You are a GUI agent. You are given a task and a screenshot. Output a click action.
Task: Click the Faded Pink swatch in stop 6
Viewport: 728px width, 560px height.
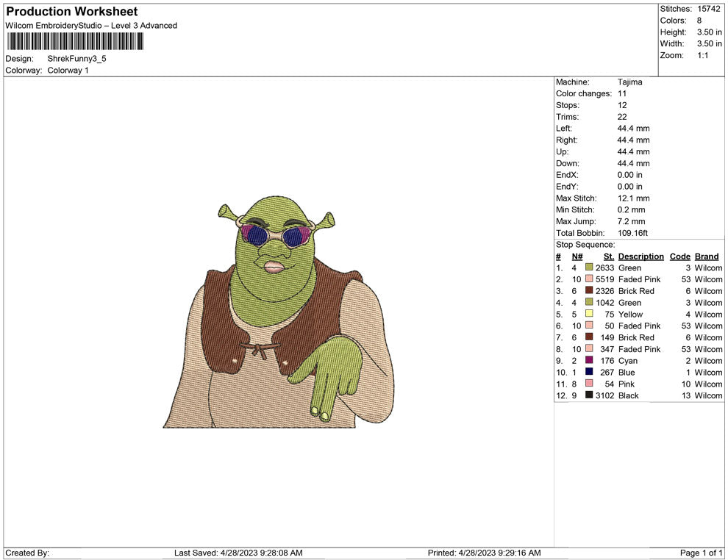589,326
